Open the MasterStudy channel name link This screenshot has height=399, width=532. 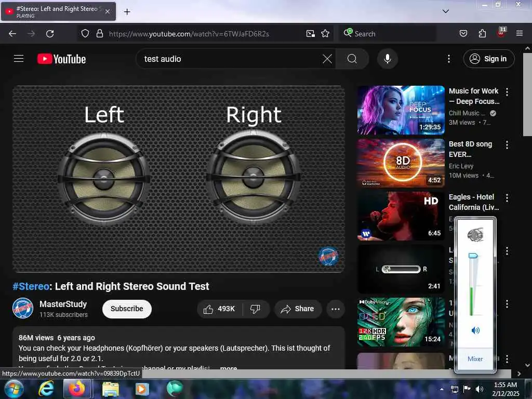pos(63,304)
